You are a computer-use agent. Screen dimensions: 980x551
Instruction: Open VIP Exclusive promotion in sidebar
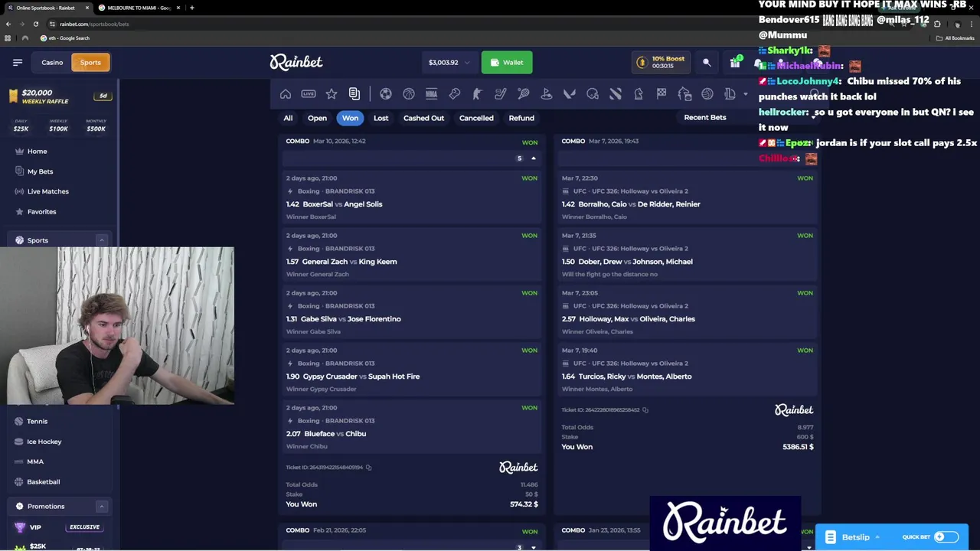click(58, 527)
